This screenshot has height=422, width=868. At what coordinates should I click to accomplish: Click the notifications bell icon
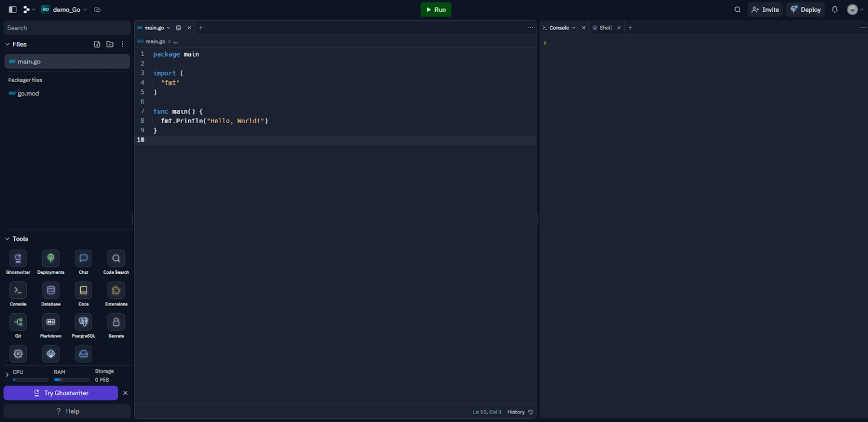835,10
